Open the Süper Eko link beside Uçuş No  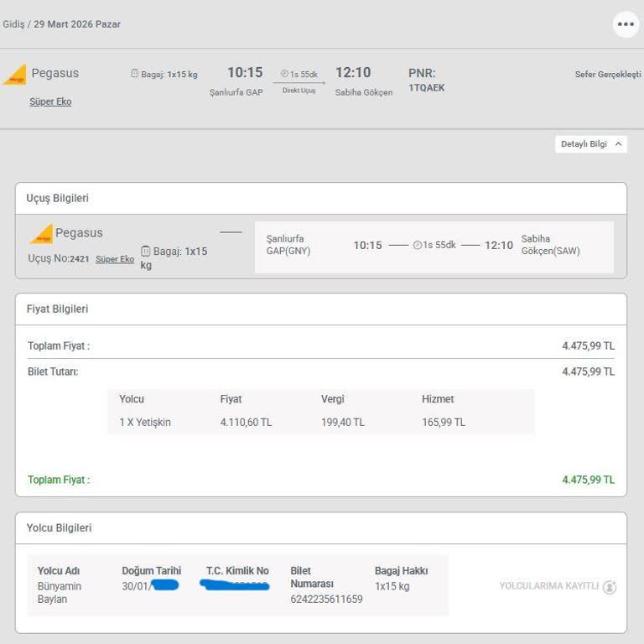pyautogui.click(x=115, y=259)
